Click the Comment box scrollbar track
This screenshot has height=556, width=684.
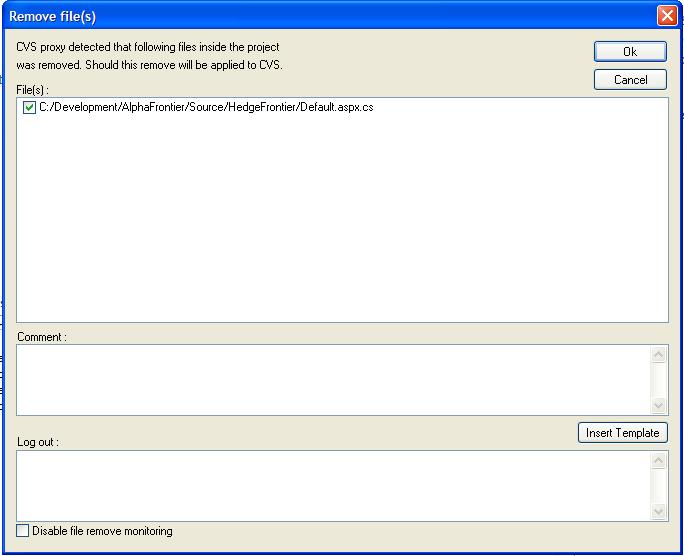tap(658, 380)
